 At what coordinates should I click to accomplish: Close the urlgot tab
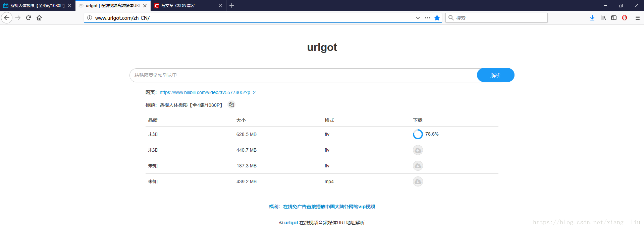pos(145,6)
